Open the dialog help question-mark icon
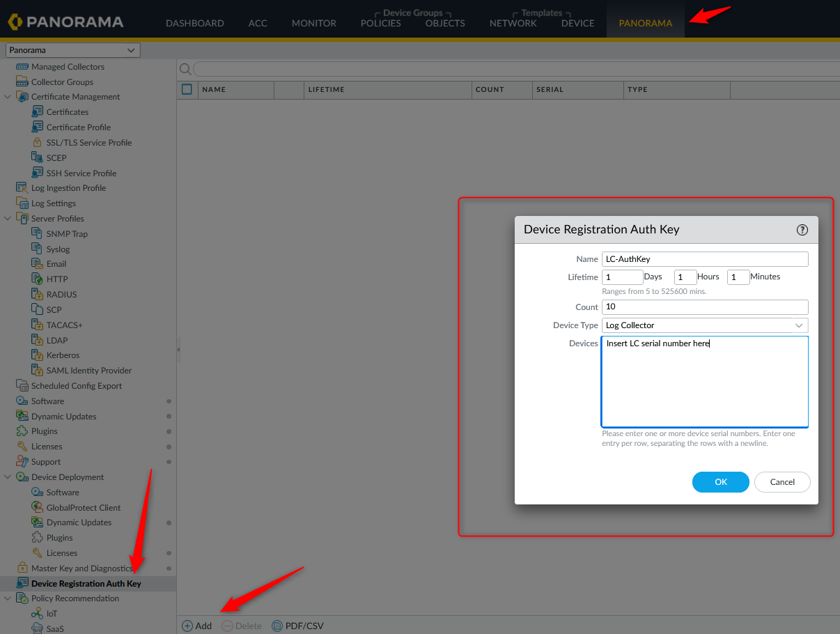This screenshot has width=840, height=634. tap(802, 230)
